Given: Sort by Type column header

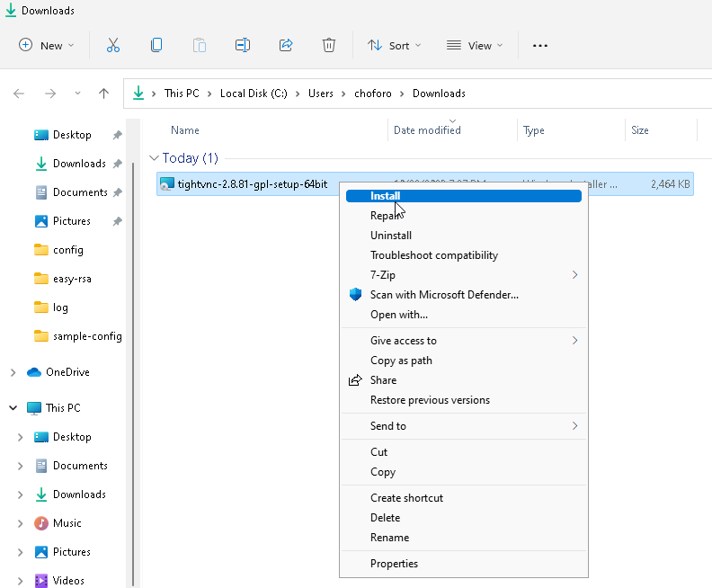Looking at the screenshot, I should point(533,130).
